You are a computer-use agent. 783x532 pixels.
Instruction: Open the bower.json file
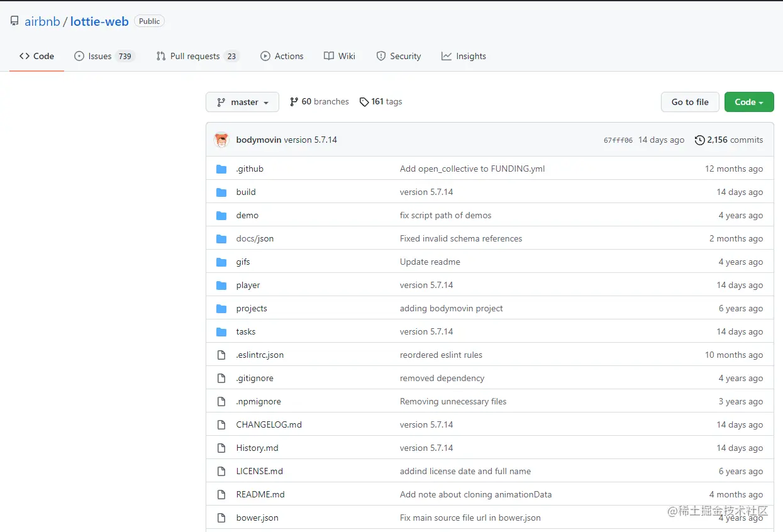point(257,518)
